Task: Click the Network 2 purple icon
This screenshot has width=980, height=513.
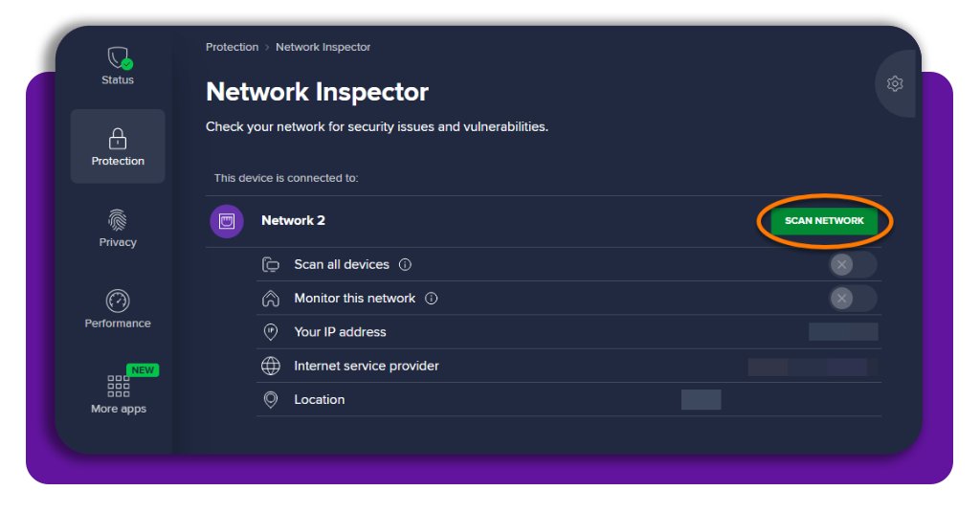Action: tap(226, 221)
